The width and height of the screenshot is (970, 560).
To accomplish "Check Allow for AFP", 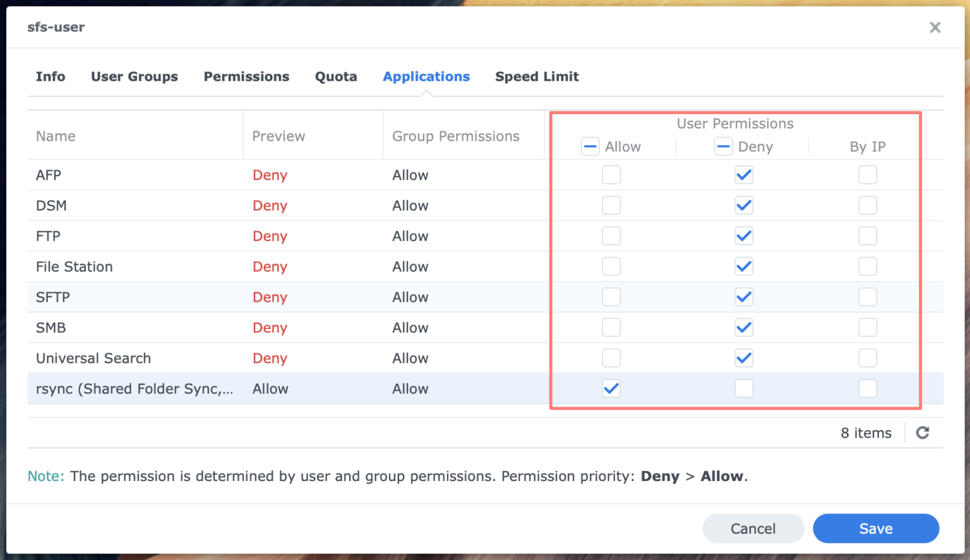I will point(611,175).
